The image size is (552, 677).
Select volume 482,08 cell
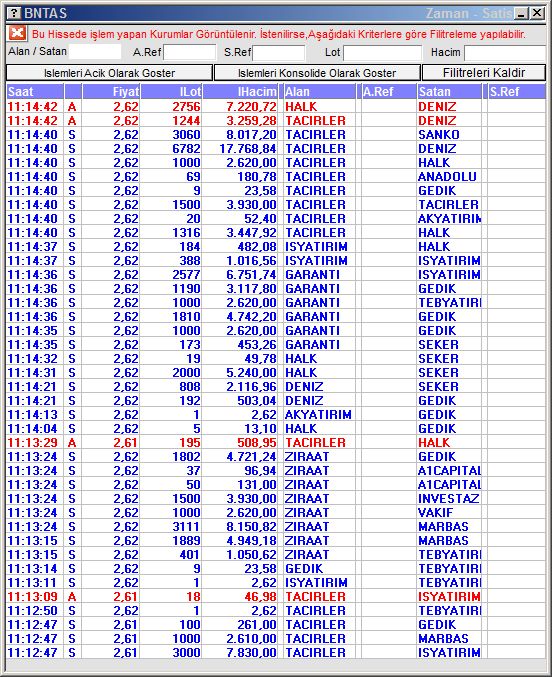(x=240, y=247)
